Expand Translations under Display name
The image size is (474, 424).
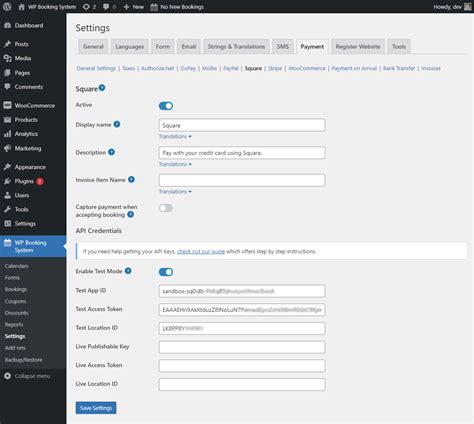pyautogui.click(x=175, y=136)
